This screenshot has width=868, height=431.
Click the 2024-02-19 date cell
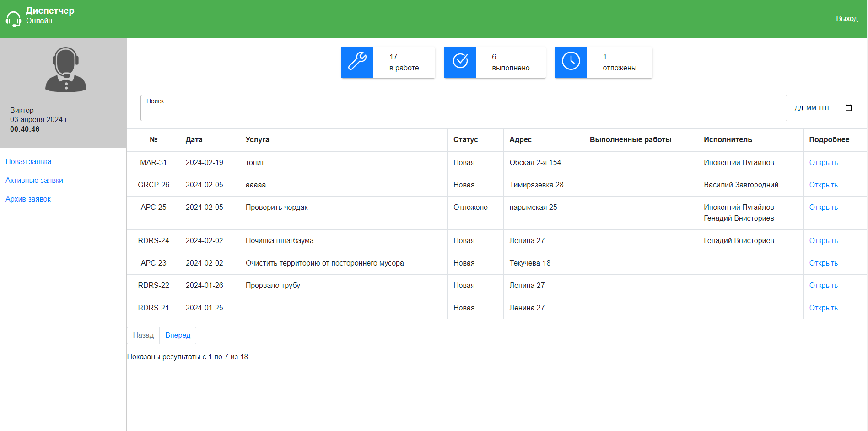[210, 162]
